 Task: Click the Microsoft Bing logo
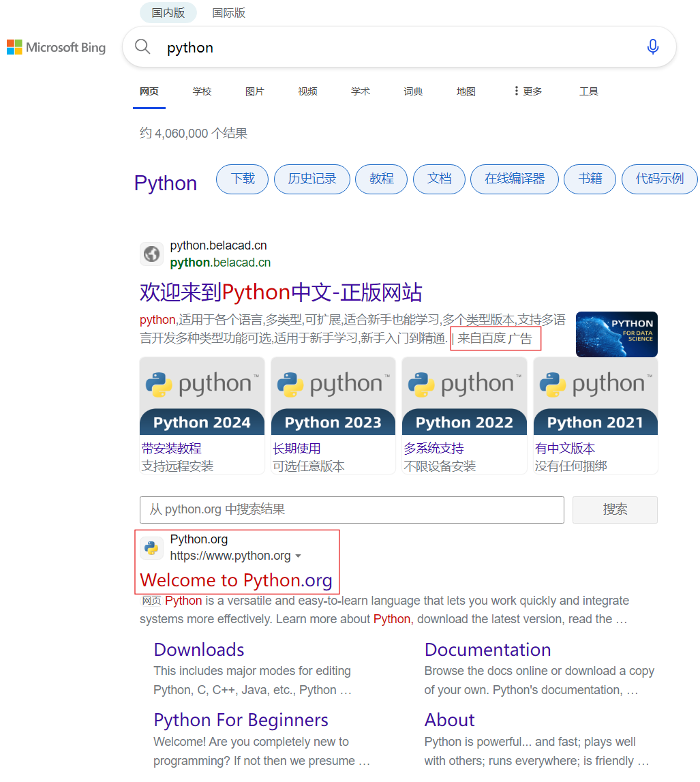[56, 47]
